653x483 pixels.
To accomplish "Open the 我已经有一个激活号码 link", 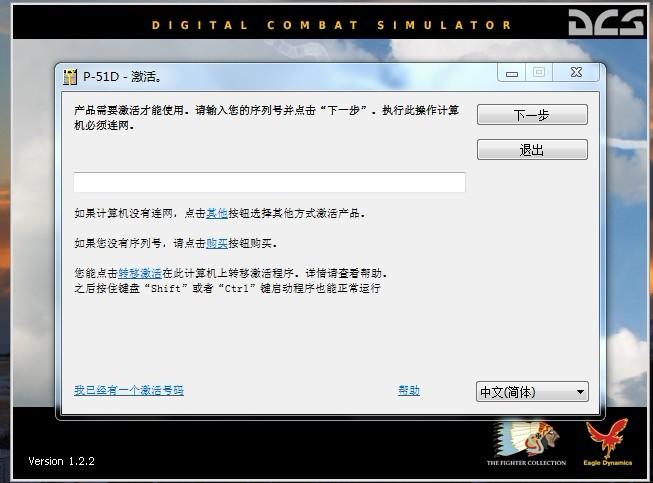I will 129,390.
